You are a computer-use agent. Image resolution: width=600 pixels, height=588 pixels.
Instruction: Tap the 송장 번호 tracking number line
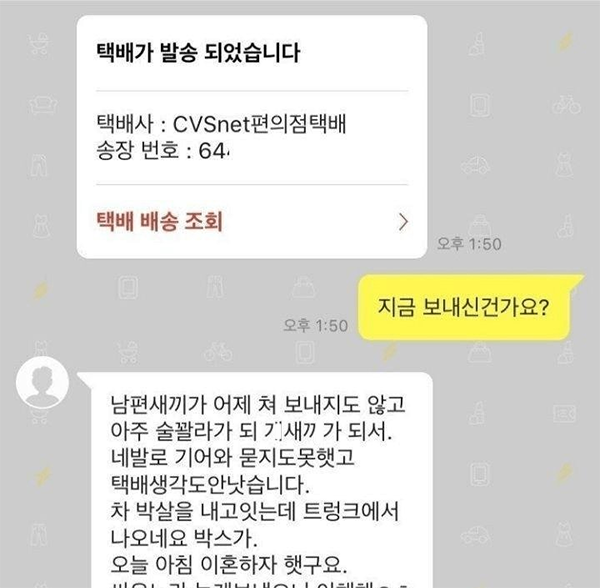click(x=163, y=151)
